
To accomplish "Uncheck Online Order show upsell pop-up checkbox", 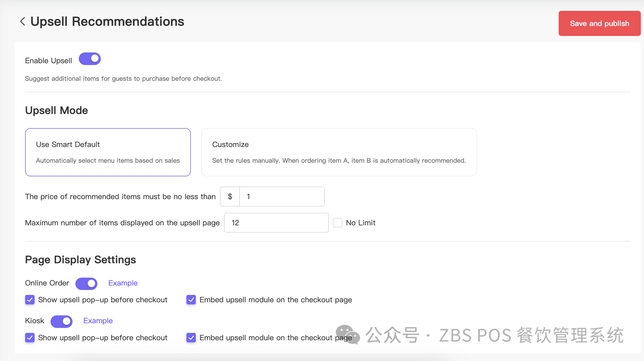I will [x=30, y=300].
